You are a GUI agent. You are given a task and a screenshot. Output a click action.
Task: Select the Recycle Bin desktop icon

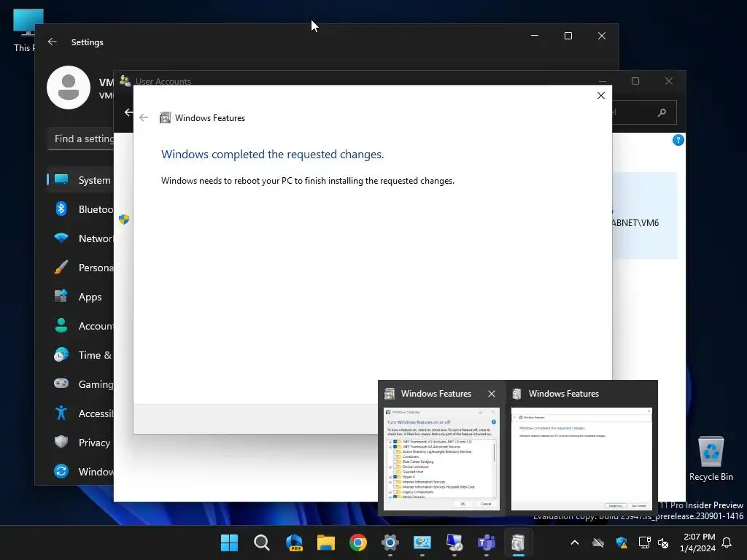click(x=711, y=459)
